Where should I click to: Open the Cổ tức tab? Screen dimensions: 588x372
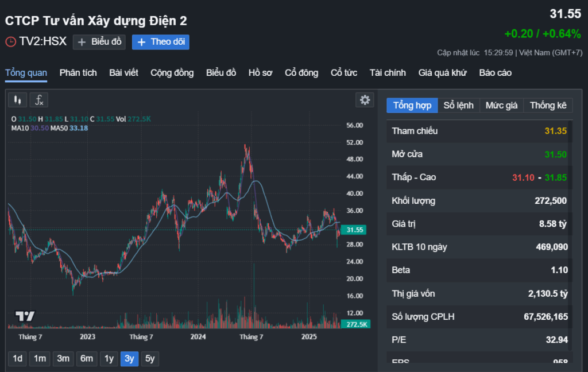(344, 73)
